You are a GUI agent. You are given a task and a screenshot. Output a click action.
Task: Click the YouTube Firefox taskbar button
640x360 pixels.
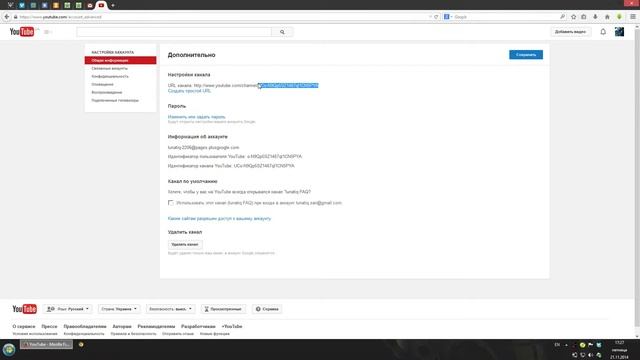(46, 344)
